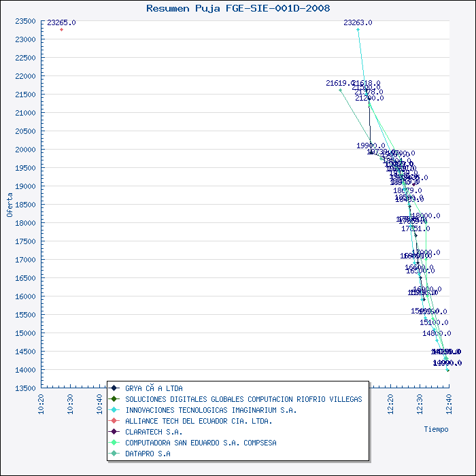Click the DATAPRO S.A legend marker
476x476 pixels.
(x=116, y=454)
